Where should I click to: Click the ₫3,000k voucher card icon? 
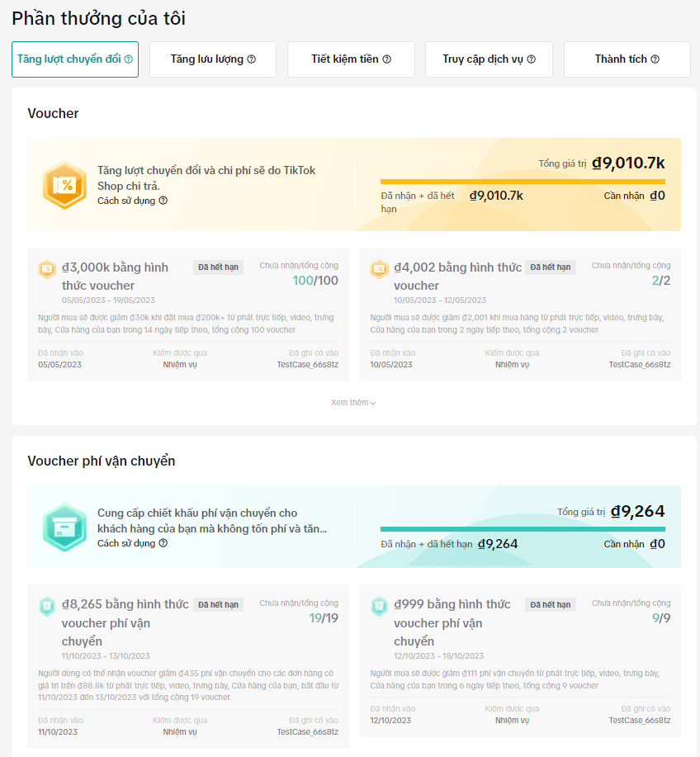click(47, 269)
